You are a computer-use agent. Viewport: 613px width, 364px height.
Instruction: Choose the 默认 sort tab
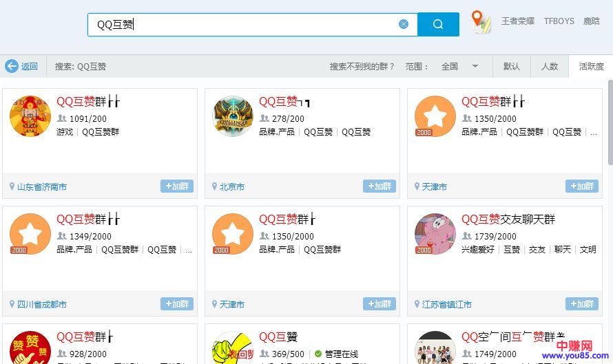(x=512, y=67)
